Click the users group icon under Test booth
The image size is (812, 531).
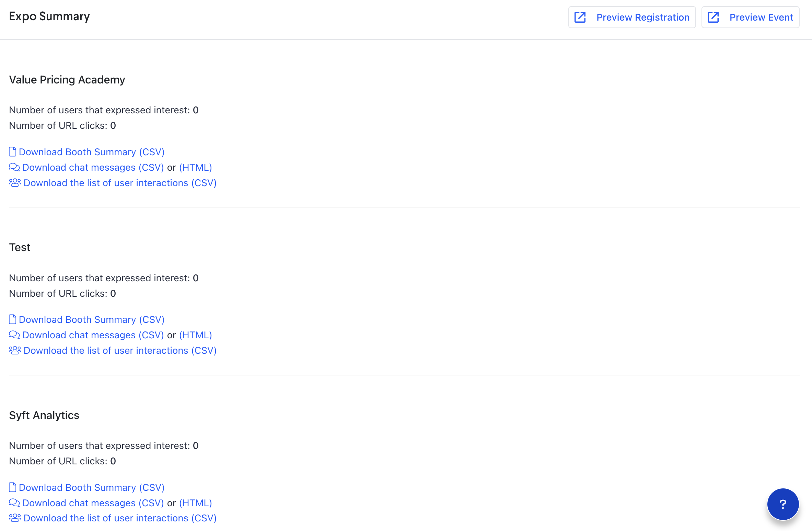[x=15, y=350]
